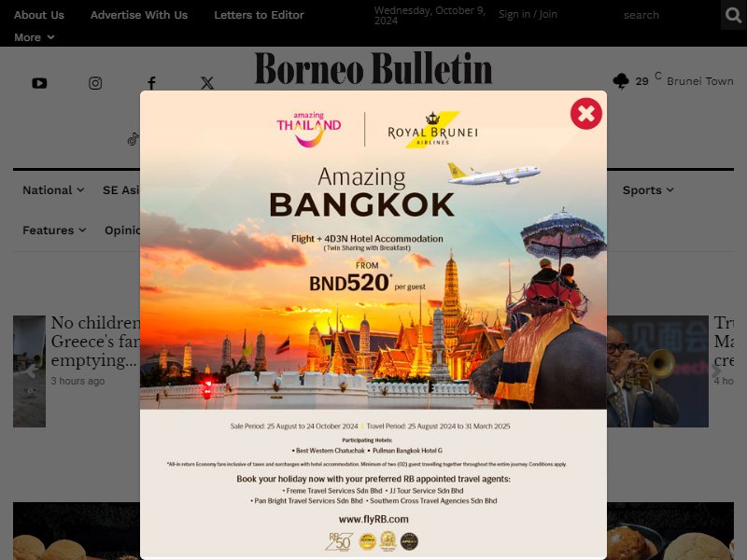The height and width of the screenshot is (560, 747).
Task: Expand the Features menu
Action: (54, 230)
